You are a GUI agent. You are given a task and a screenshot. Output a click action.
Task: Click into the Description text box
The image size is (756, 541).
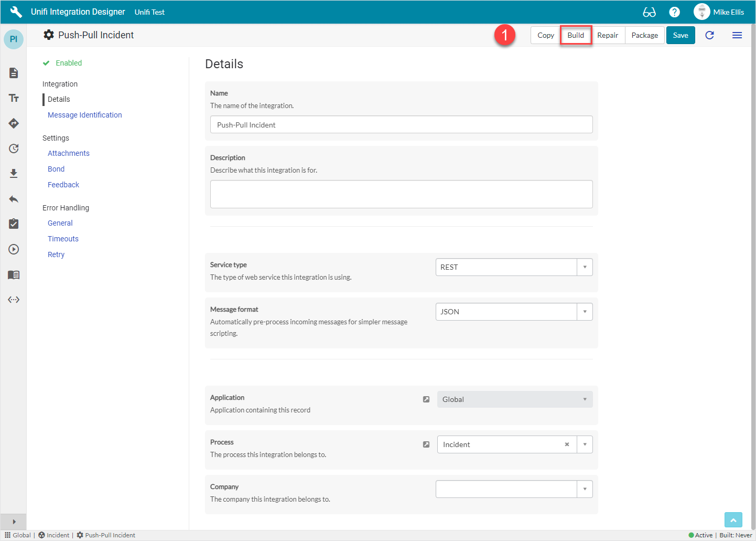401,194
